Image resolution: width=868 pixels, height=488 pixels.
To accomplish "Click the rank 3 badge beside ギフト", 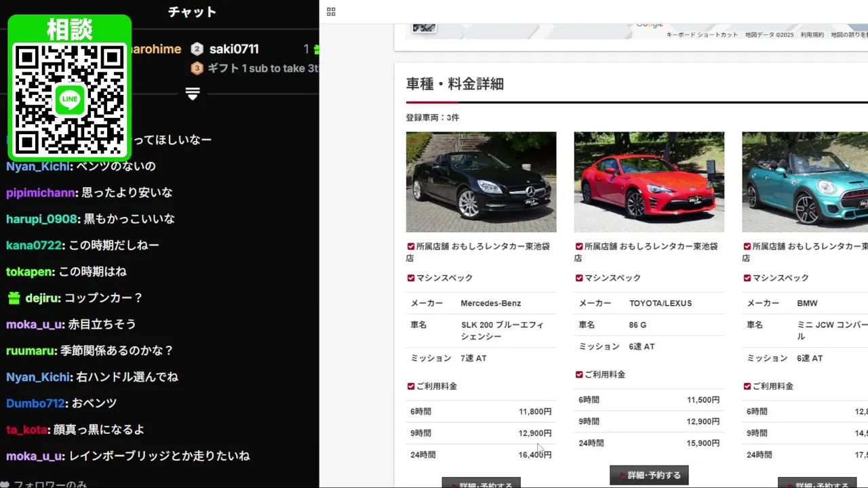I will 197,68.
